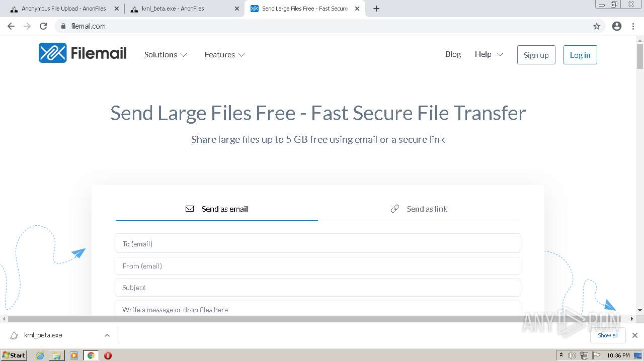The width and height of the screenshot is (644, 362).
Task: Switch to Send as link tab
Action: click(x=419, y=209)
